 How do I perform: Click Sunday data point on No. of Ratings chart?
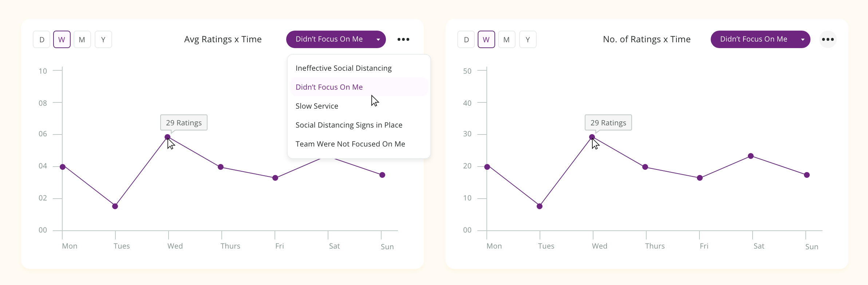point(807,175)
